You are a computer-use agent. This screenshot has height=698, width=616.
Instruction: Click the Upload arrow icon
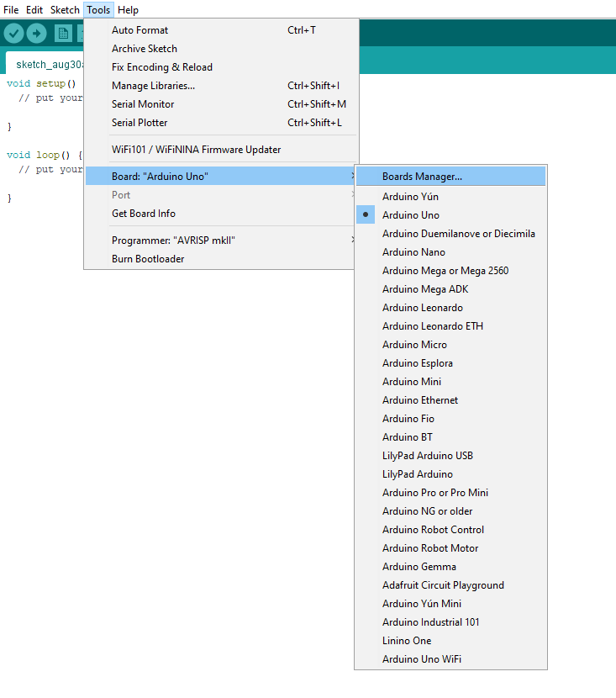click(x=36, y=34)
